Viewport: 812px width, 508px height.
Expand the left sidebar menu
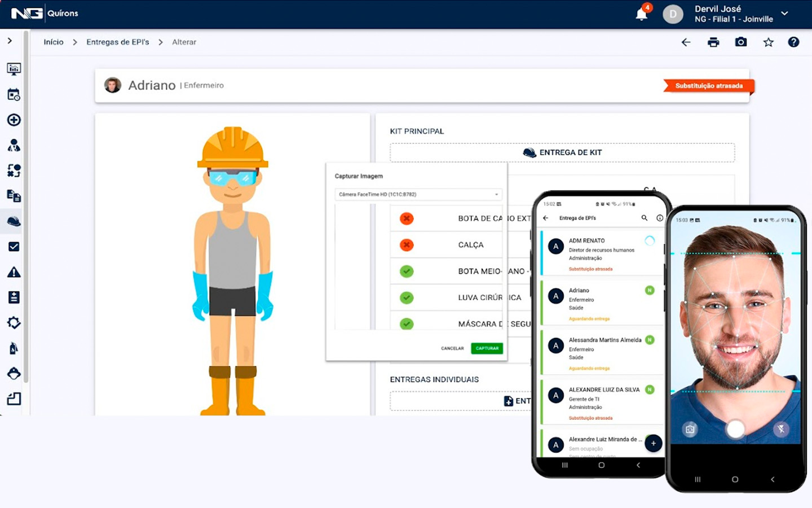coord(10,41)
